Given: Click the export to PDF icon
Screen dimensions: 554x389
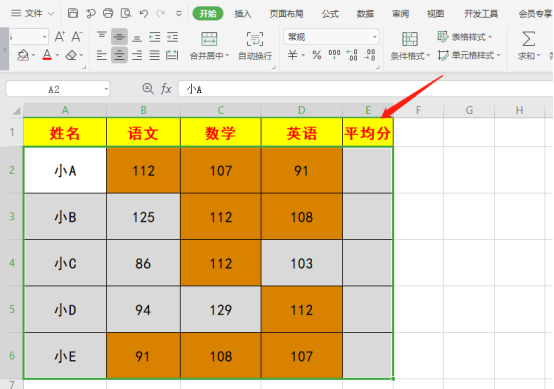Looking at the screenshot, I should [90, 13].
